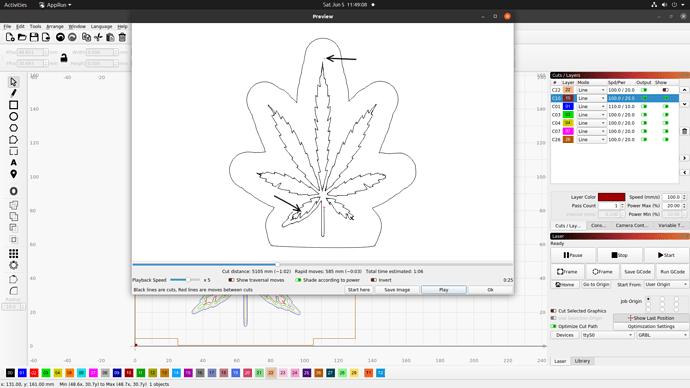690x388 pixels.
Task: Click the Layer Color red swatch
Action: tap(611, 197)
